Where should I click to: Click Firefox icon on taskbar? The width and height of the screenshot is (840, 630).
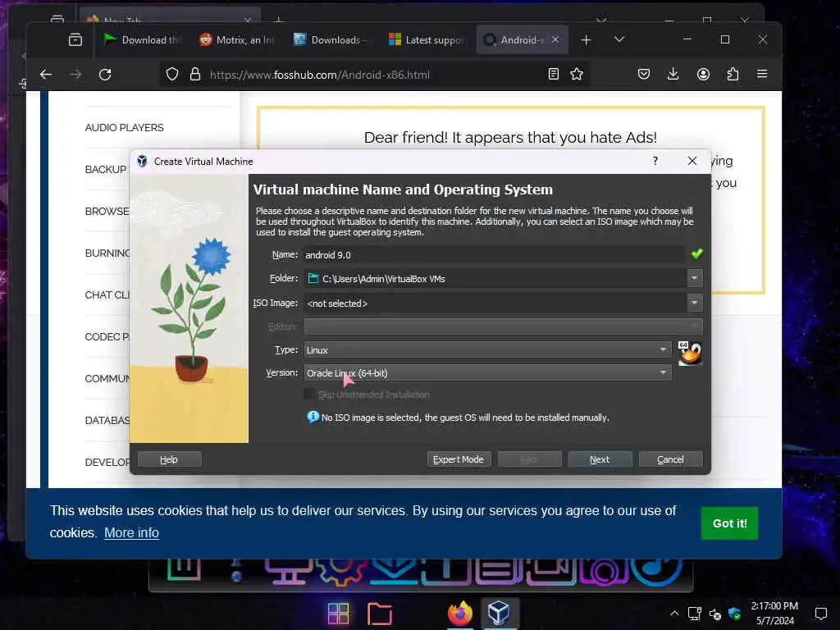click(x=460, y=614)
